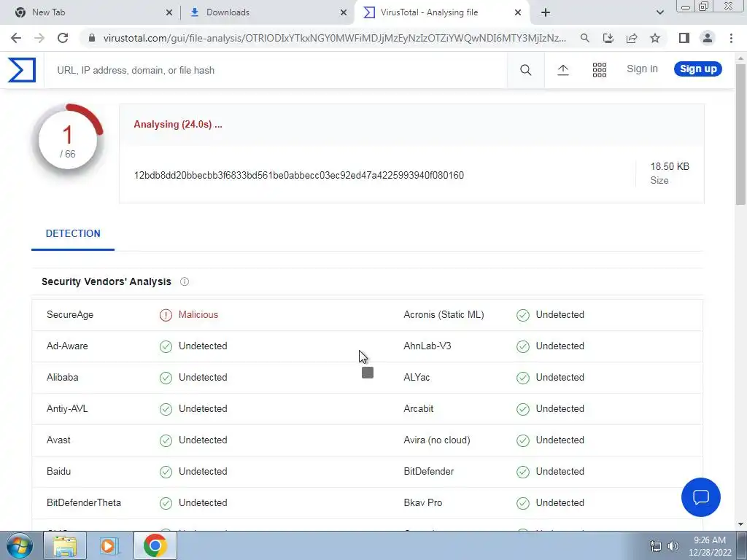Click the 1 / 66 detection score gauge
Screen dimensions: 747x560
pyautogui.click(x=68, y=141)
